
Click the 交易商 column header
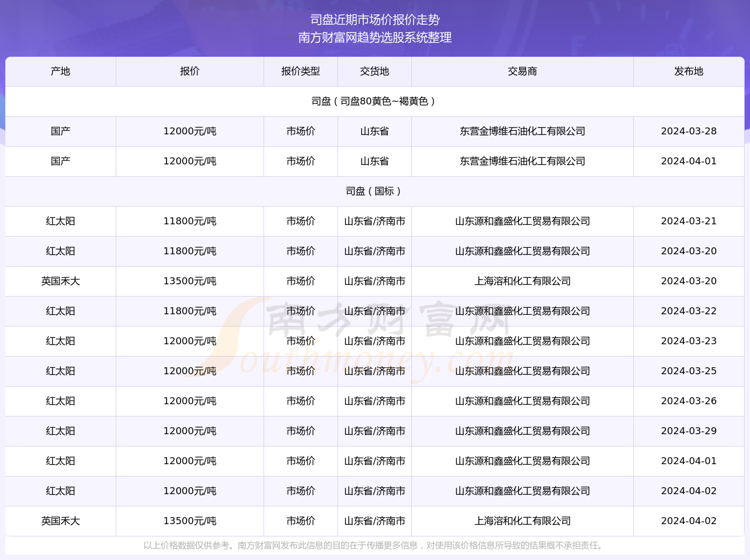point(522,71)
